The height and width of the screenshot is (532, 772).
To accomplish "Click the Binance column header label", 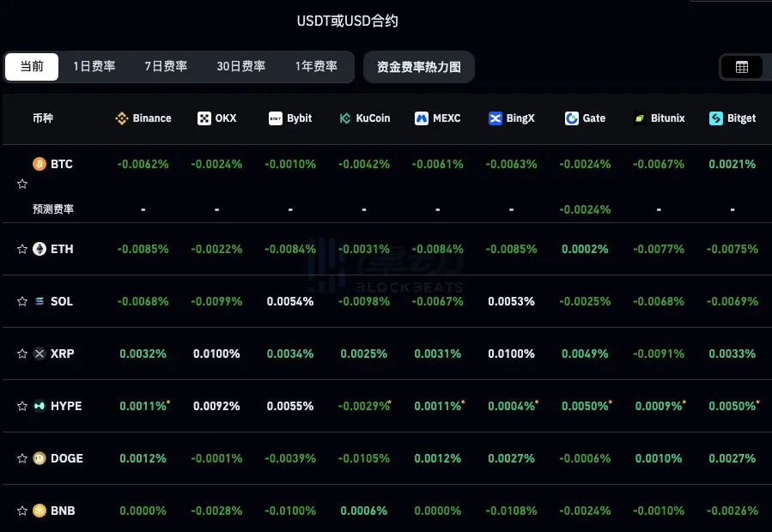I will click(152, 118).
